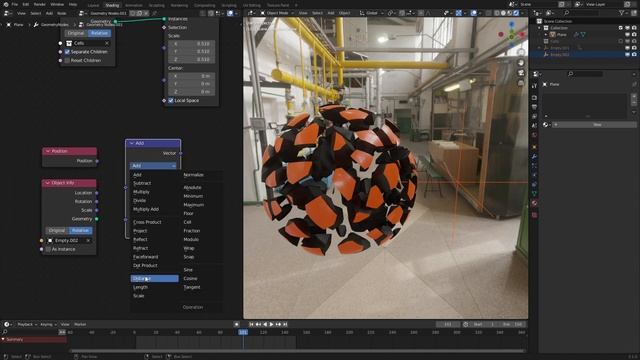Collapse the Position node header
Viewport: 640px width, 360px height.
click(48, 151)
